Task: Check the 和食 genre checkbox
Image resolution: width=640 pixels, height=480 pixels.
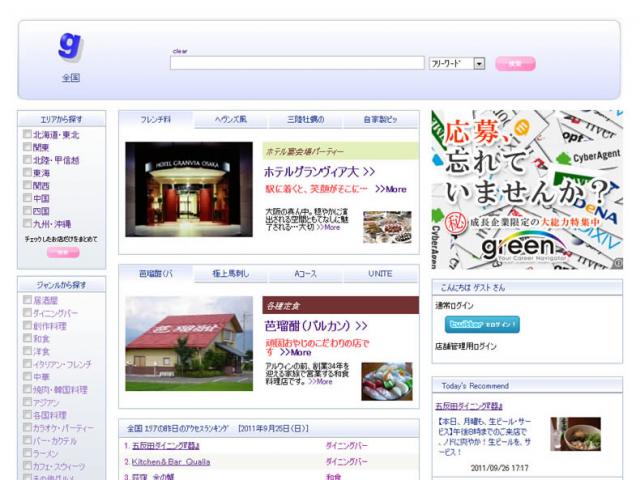Action: [27, 338]
